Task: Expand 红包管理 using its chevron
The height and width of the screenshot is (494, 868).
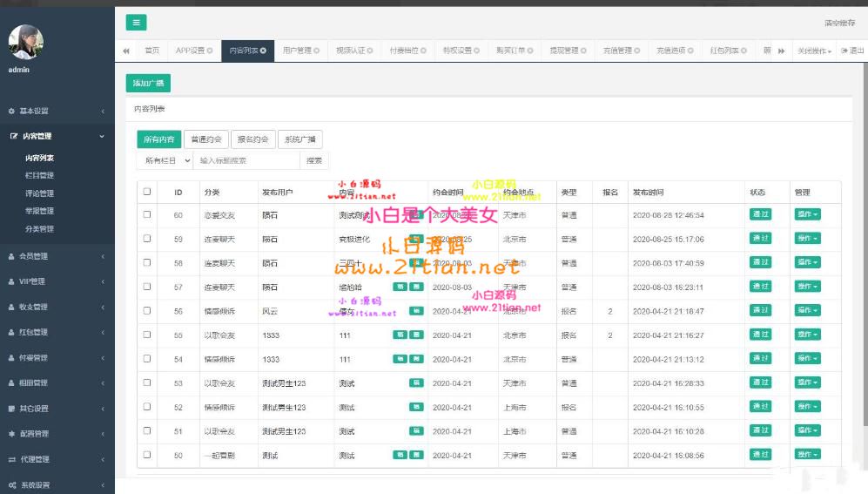Action: pyautogui.click(x=103, y=332)
